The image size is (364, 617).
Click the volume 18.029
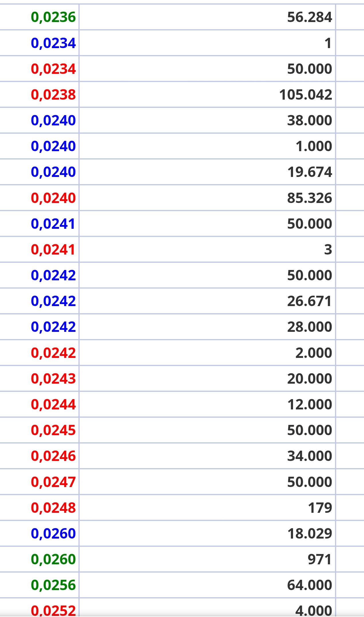pyautogui.click(x=310, y=534)
